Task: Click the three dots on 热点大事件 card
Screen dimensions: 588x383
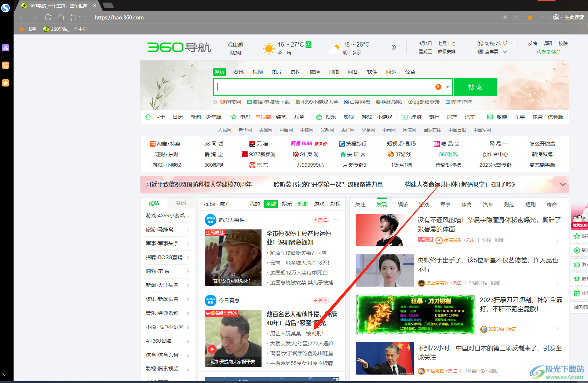Action: 336,220
